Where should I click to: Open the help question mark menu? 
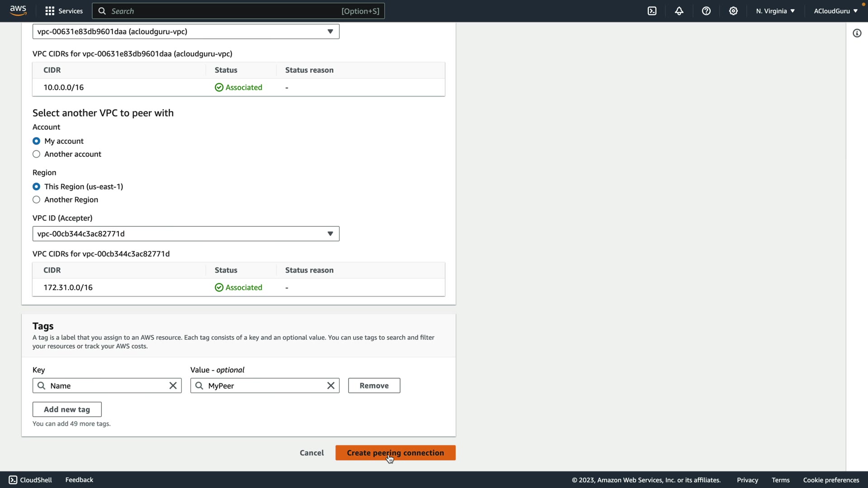[x=706, y=11]
